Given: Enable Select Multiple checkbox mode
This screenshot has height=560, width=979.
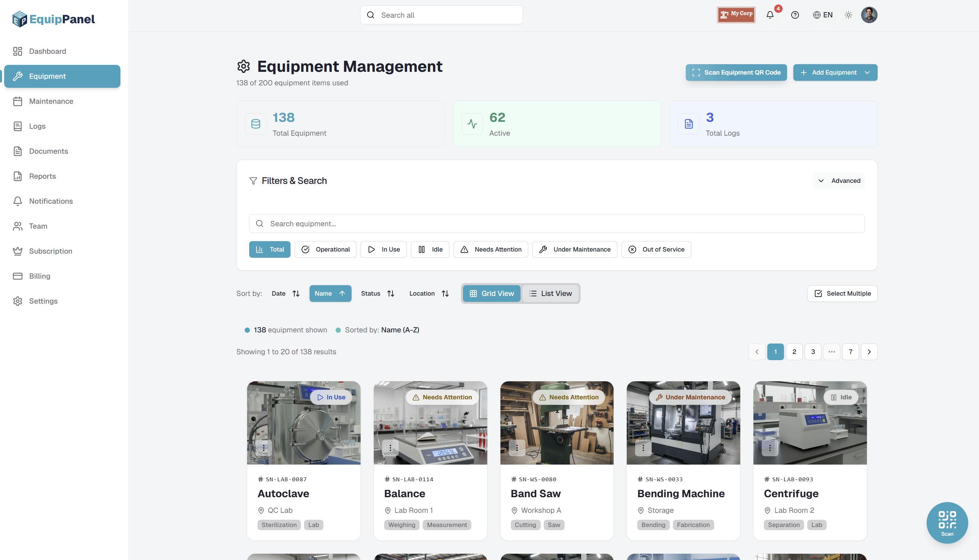Looking at the screenshot, I should 842,294.
